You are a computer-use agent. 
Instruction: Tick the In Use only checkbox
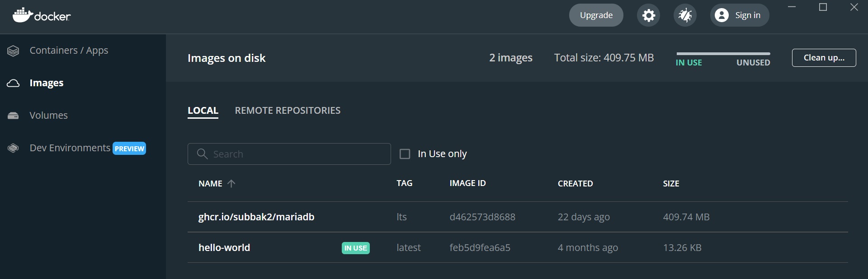pos(405,154)
